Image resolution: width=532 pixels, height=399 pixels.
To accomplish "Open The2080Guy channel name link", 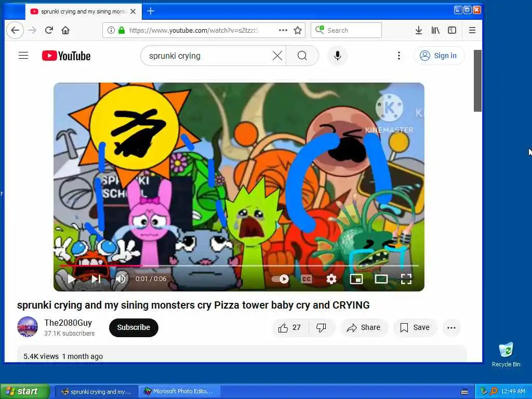I will [68, 323].
